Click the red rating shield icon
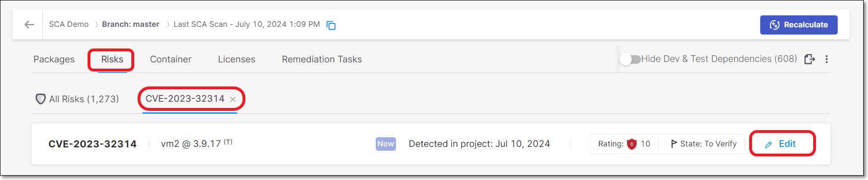Viewport: 868px width, 180px height. coord(632,144)
